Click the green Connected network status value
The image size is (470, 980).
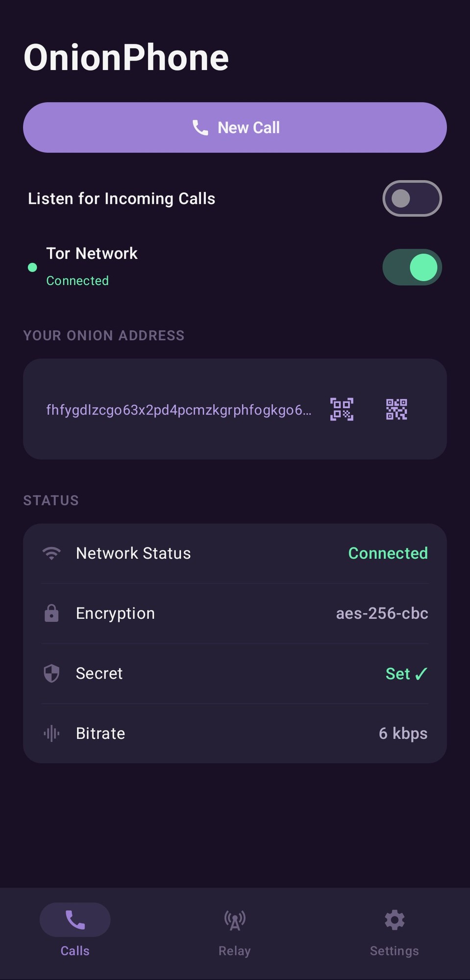coord(388,553)
